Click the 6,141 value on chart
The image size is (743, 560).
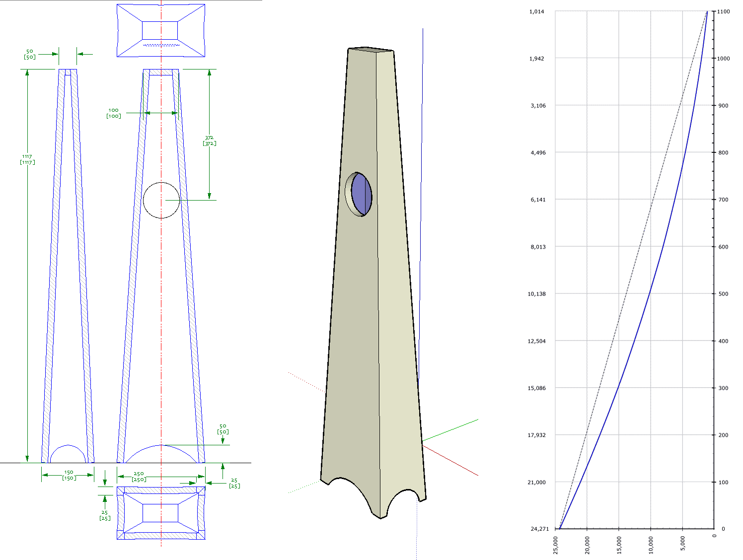click(538, 200)
